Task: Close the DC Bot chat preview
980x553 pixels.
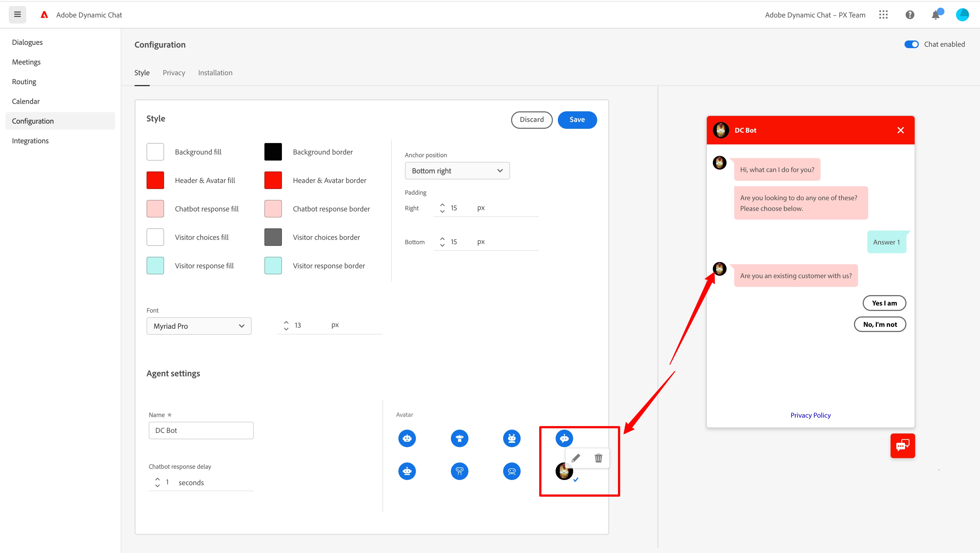Action: click(900, 130)
